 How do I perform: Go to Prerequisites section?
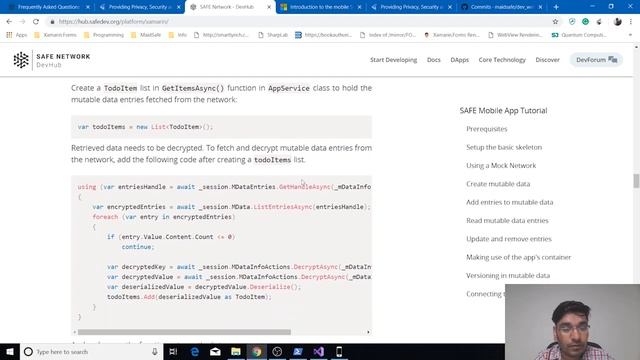487,129
